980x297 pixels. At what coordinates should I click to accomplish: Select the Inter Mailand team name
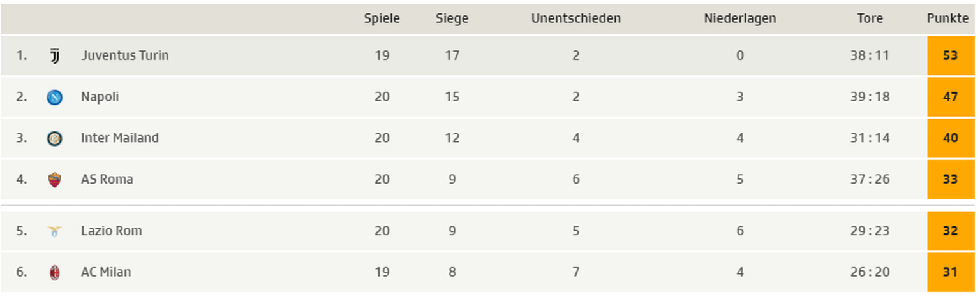pos(119,138)
